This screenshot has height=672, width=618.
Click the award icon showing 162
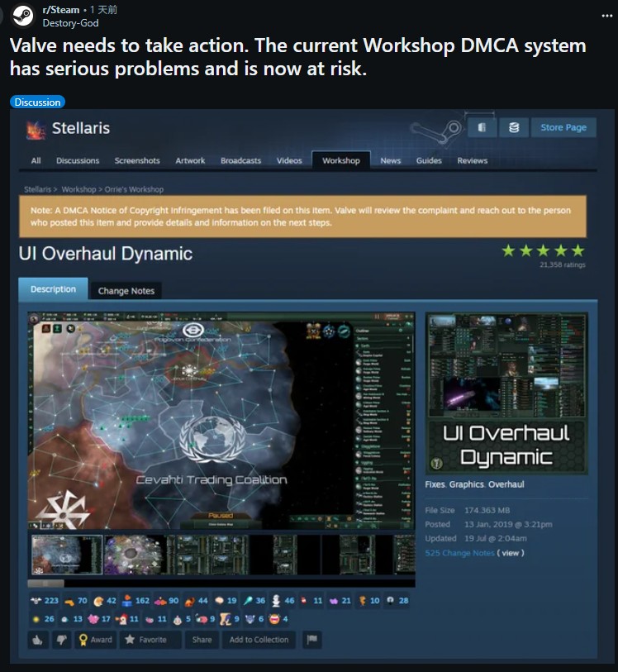127,600
